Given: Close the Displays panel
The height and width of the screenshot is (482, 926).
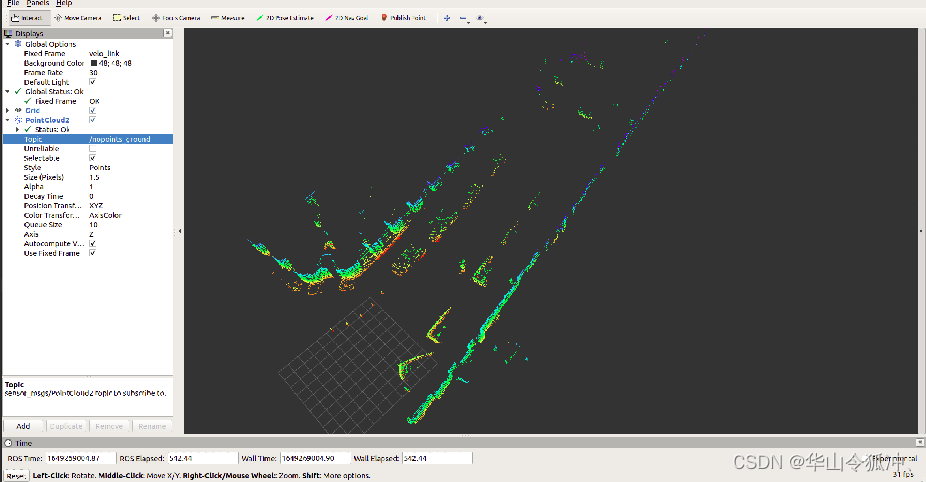Looking at the screenshot, I should [x=168, y=33].
